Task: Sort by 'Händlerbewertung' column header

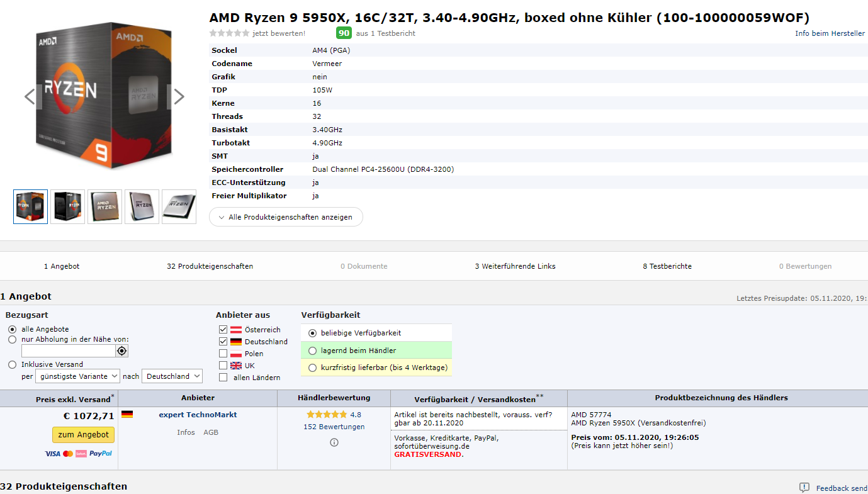Action: pyautogui.click(x=334, y=398)
